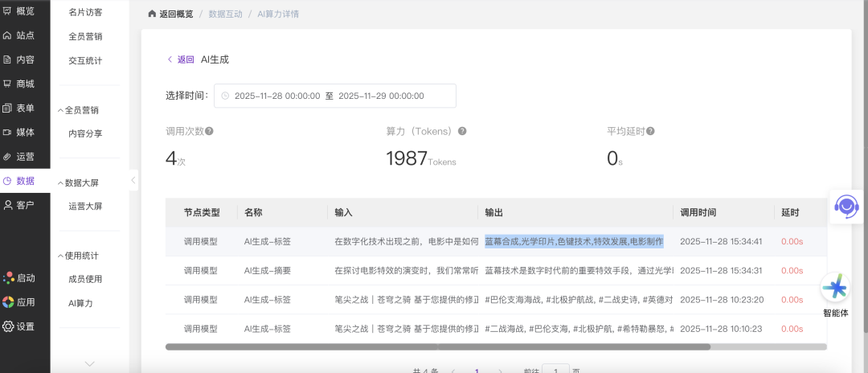Click the help icon next to 算力（Tokens）
The width and height of the screenshot is (868, 373).
(x=461, y=131)
